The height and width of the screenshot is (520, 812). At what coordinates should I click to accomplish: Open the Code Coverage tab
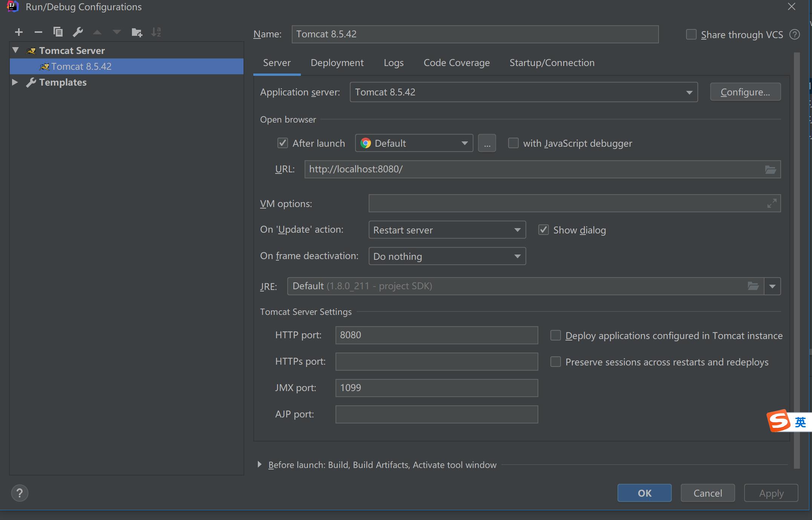click(457, 63)
